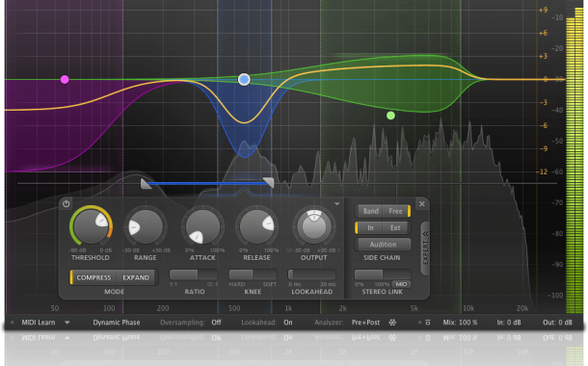Open the Dynamic Phase processing menu
The width and height of the screenshot is (588, 366).
[117, 323]
